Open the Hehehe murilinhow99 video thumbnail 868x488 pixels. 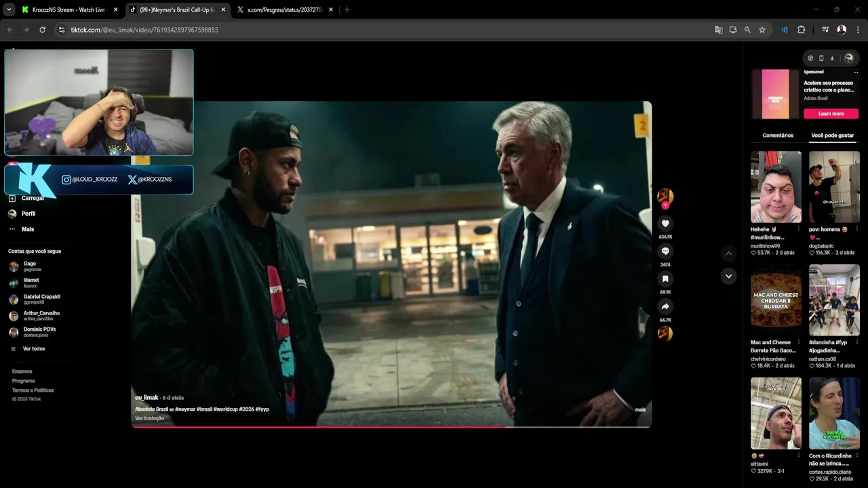tap(776, 187)
